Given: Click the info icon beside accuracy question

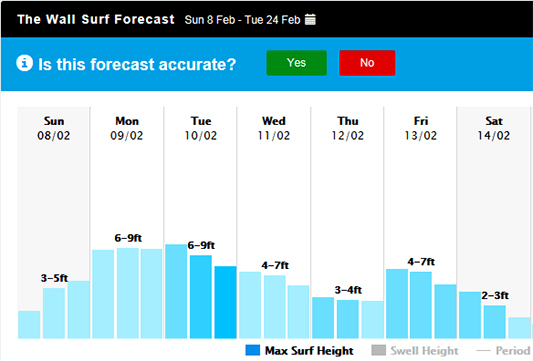Looking at the screenshot, I should coord(24,63).
